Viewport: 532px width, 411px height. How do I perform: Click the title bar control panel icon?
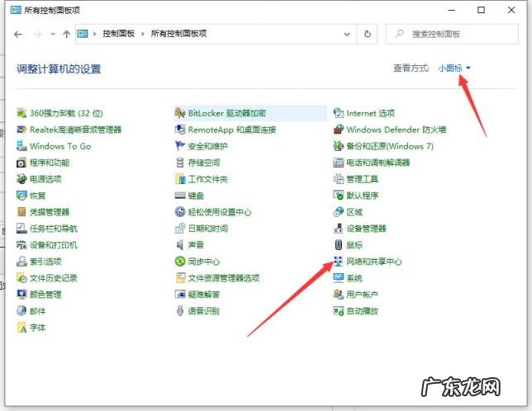point(16,10)
